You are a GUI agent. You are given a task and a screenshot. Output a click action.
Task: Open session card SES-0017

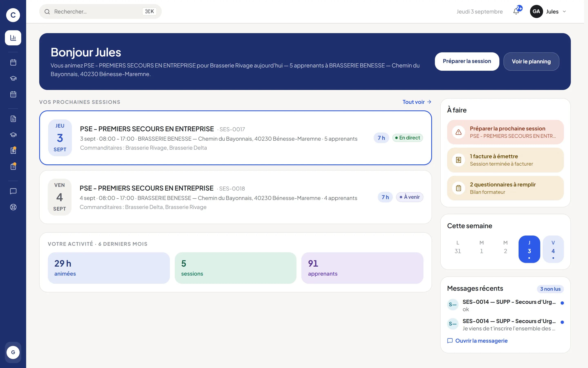click(x=235, y=138)
